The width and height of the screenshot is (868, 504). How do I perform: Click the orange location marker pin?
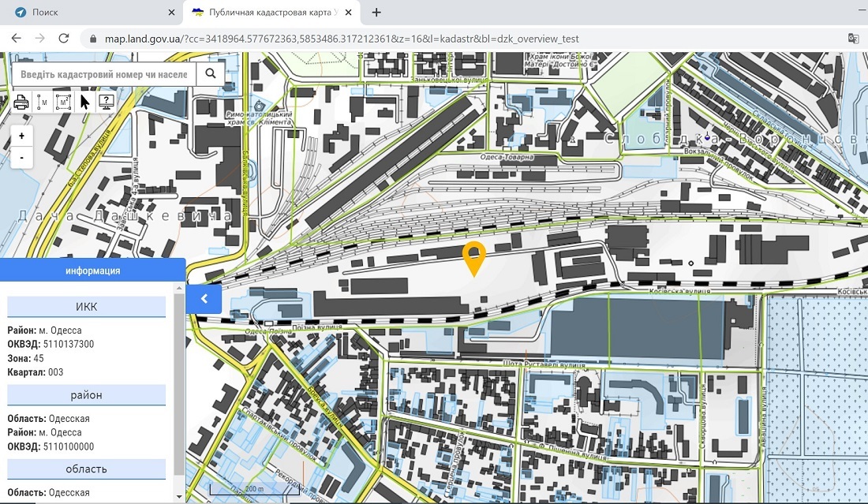coord(474,258)
